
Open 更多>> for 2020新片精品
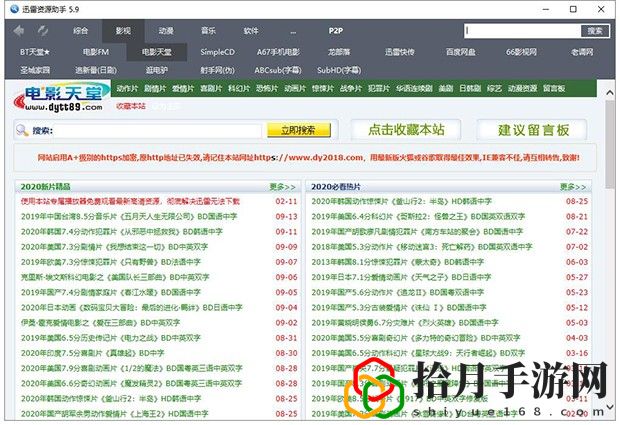click(x=282, y=187)
